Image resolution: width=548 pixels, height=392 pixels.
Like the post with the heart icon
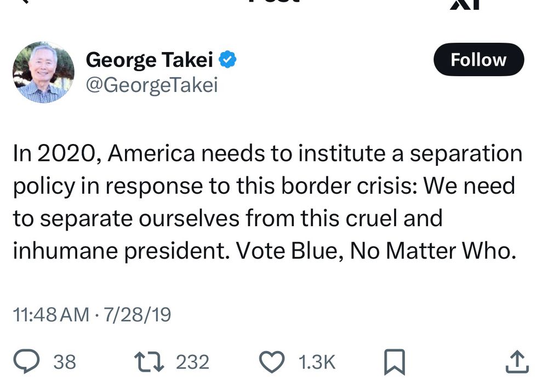(x=272, y=362)
